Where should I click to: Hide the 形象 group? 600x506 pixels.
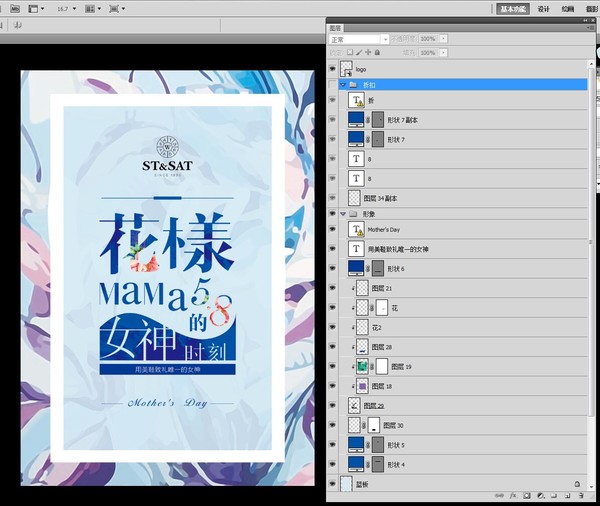pos(332,214)
